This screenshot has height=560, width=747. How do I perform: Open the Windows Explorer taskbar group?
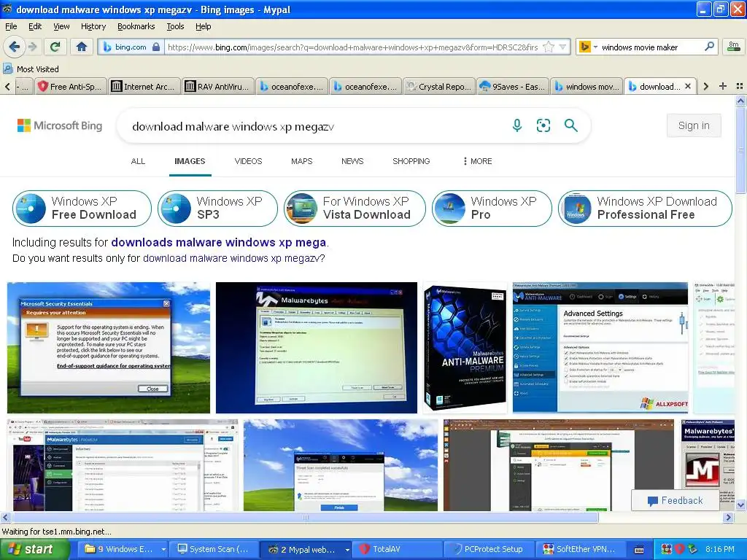coord(122,549)
